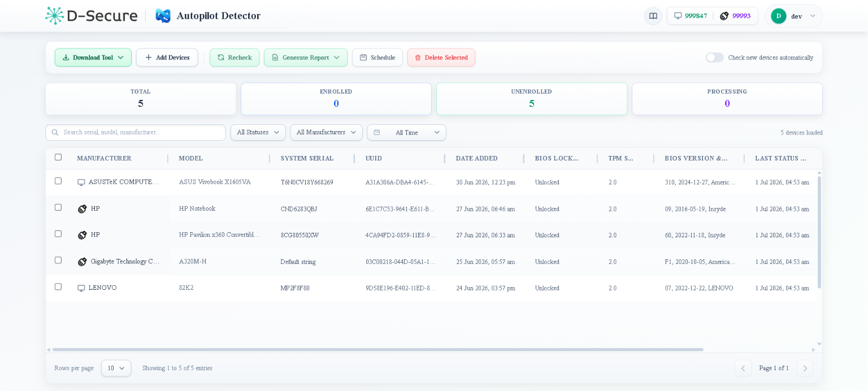Click serial 8CG80550XW
868x391 pixels.
tap(300, 235)
